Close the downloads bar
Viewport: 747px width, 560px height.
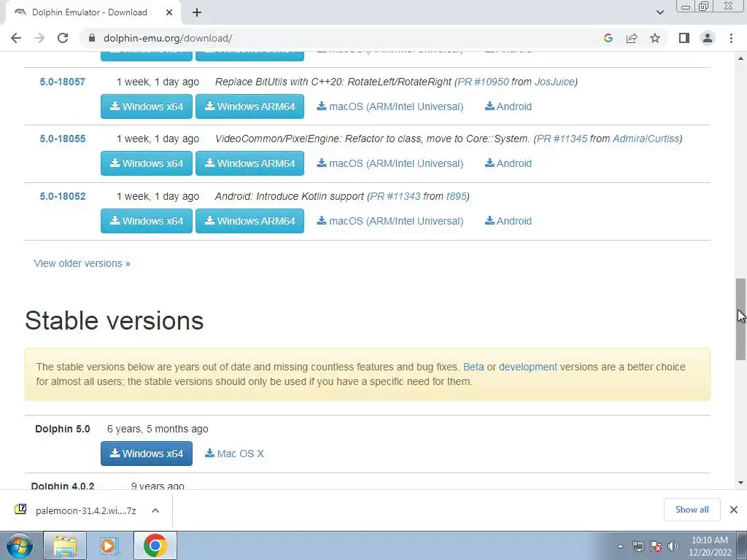734,510
